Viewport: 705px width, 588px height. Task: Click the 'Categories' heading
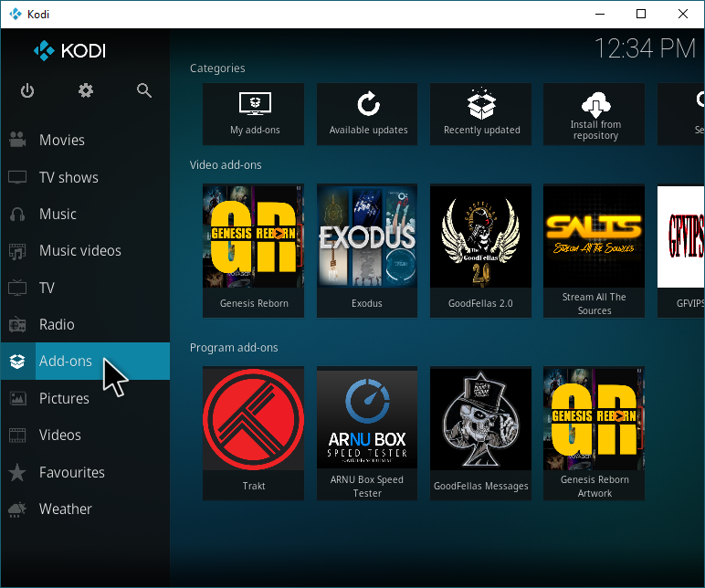click(217, 68)
